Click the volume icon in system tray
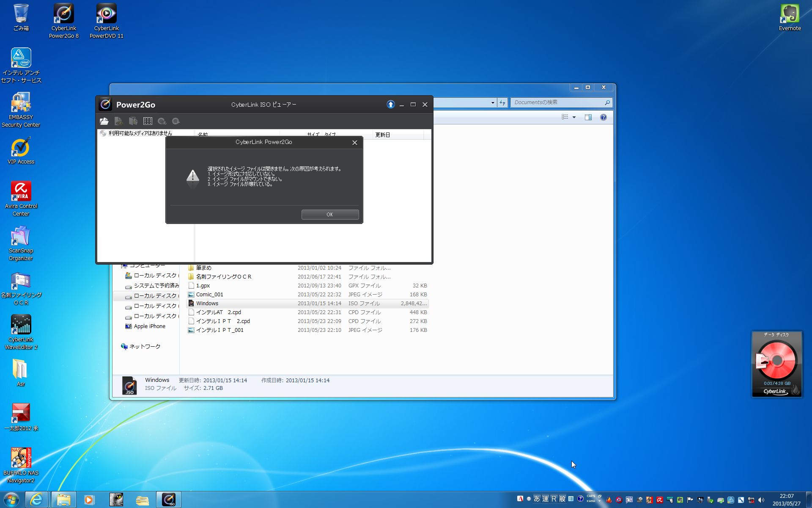Image resolution: width=812 pixels, height=508 pixels. [761, 500]
